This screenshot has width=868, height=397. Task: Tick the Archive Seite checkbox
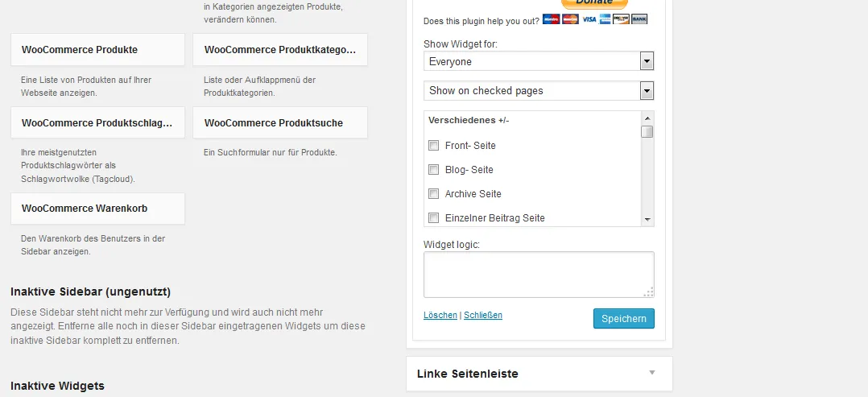pos(433,194)
